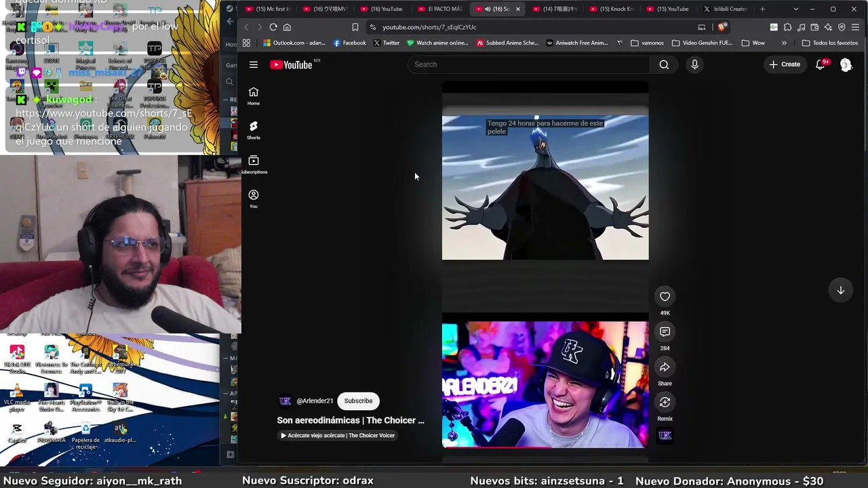Screen dimensions: 868x488
Task: Switch to the bilibili Creator tab
Action: tap(726, 9)
